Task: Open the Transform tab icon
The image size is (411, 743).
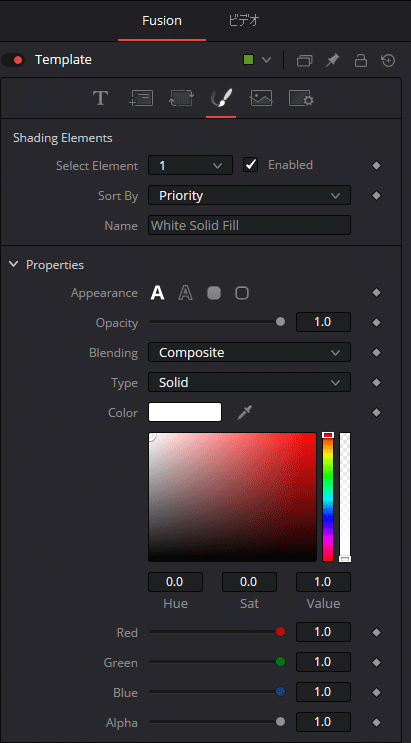Action: [181, 99]
